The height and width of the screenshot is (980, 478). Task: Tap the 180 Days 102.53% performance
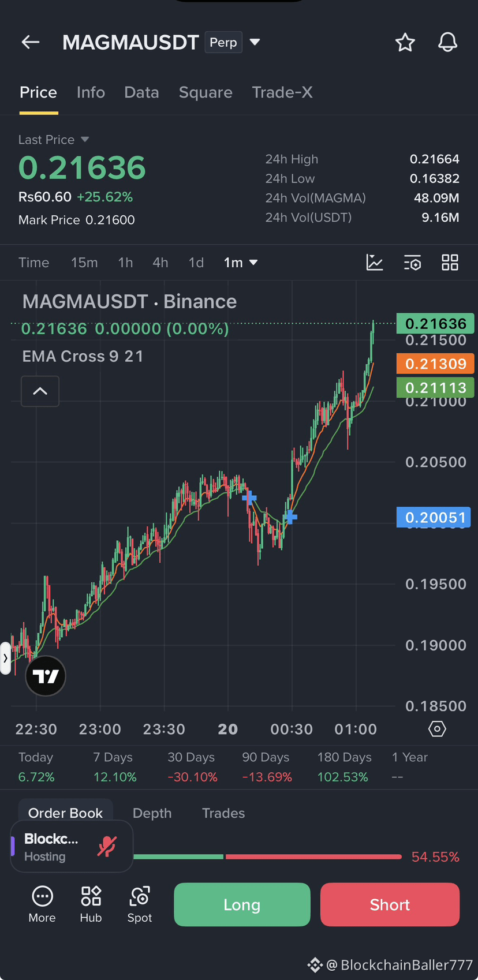coord(344,767)
